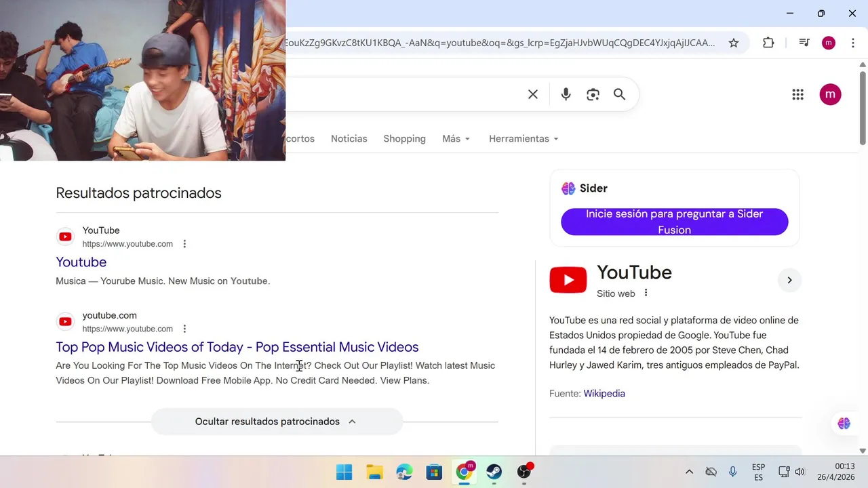Open the clock and date 26/4/2026
Image resolution: width=868 pixels, height=488 pixels.
[x=836, y=472]
